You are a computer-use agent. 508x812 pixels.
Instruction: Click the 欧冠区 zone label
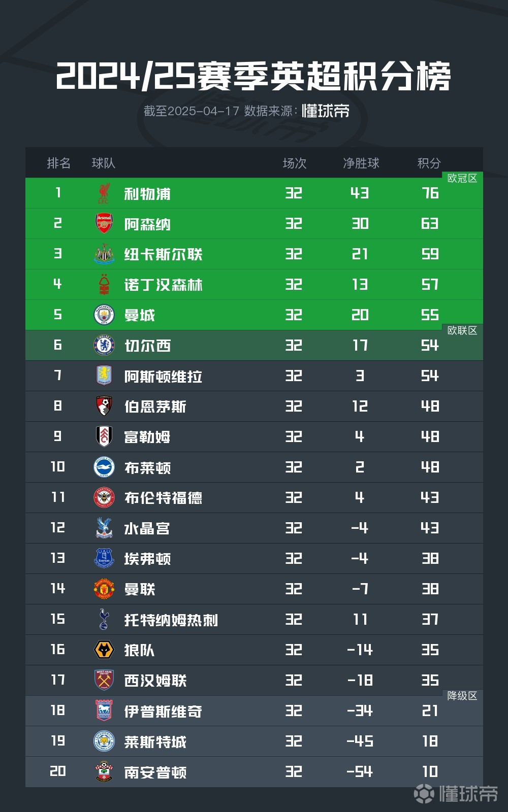(462, 178)
